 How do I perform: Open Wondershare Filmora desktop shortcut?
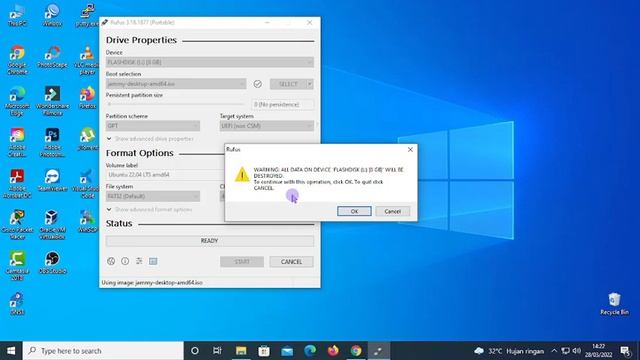(x=52, y=101)
